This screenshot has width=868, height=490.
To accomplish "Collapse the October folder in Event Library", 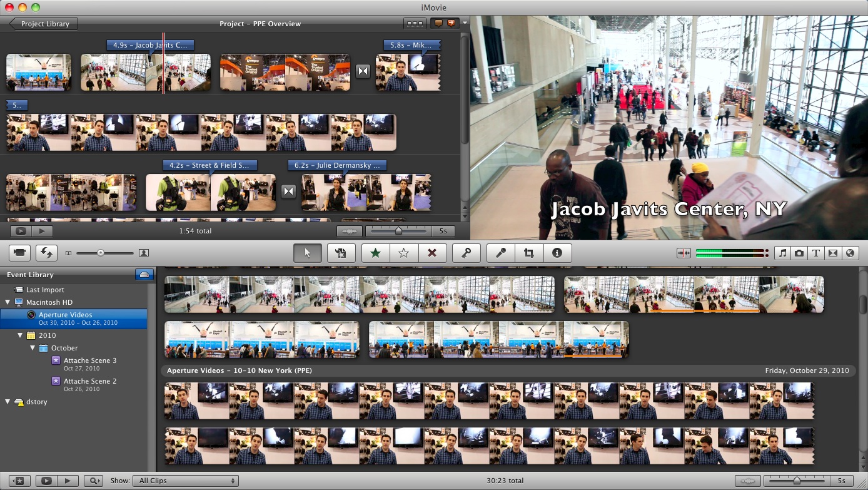I will pyautogui.click(x=33, y=348).
